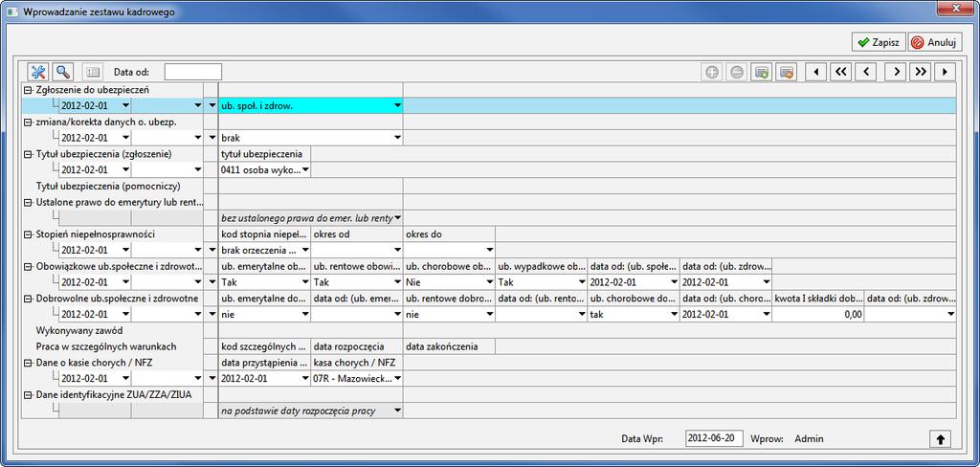Screen dimensions: 980x467
Task: Open the 'okres od' dropdown in Stopień row
Action: [397, 250]
